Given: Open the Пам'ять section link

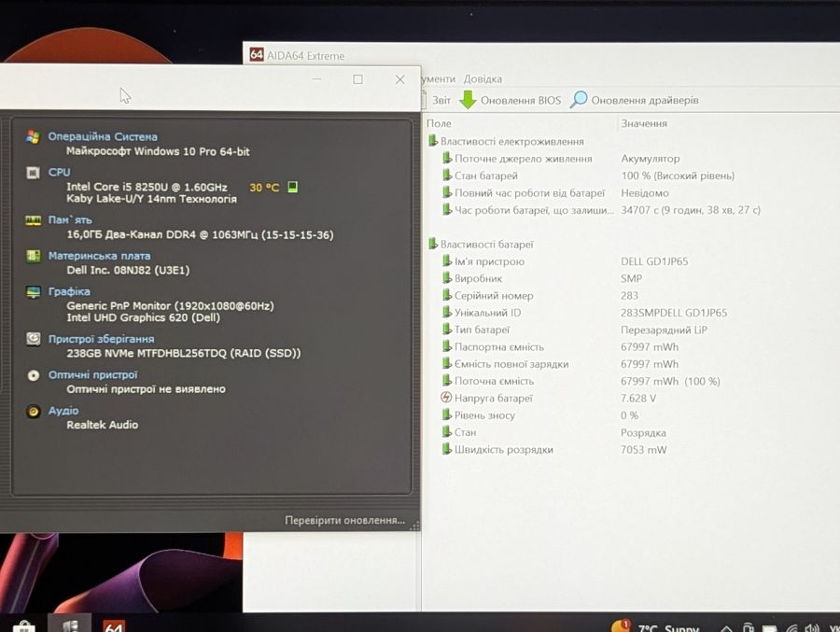Looking at the screenshot, I should click(70, 219).
